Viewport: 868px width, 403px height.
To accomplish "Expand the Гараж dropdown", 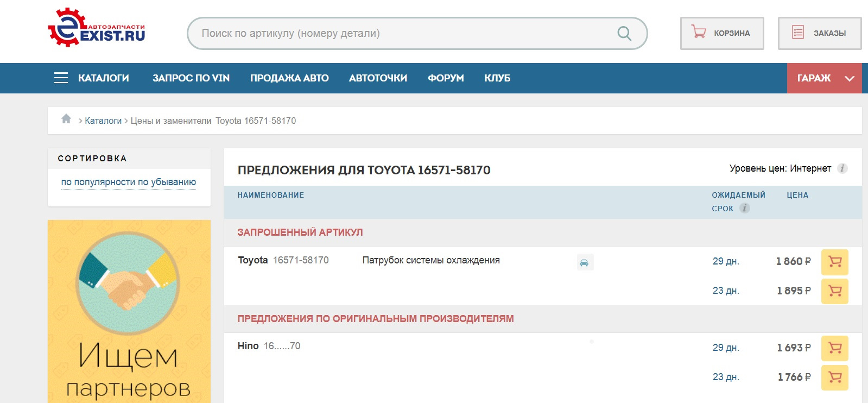I will coord(825,78).
